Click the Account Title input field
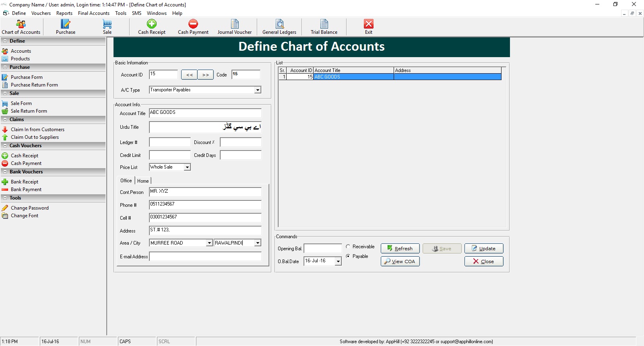 (x=205, y=113)
